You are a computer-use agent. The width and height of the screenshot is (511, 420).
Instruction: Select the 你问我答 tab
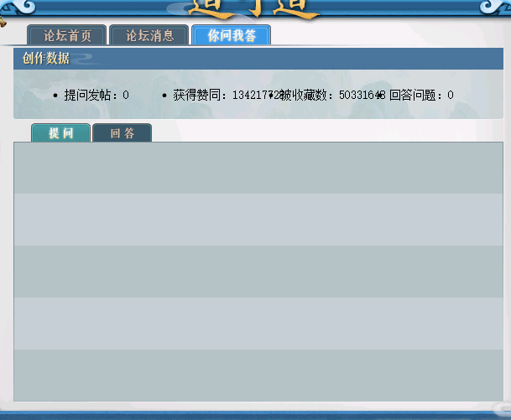[231, 35]
